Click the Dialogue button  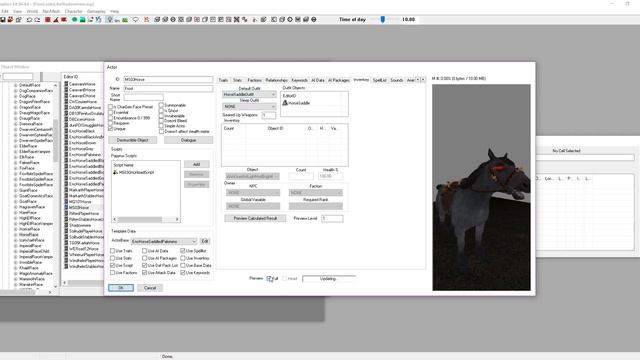coord(188,140)
